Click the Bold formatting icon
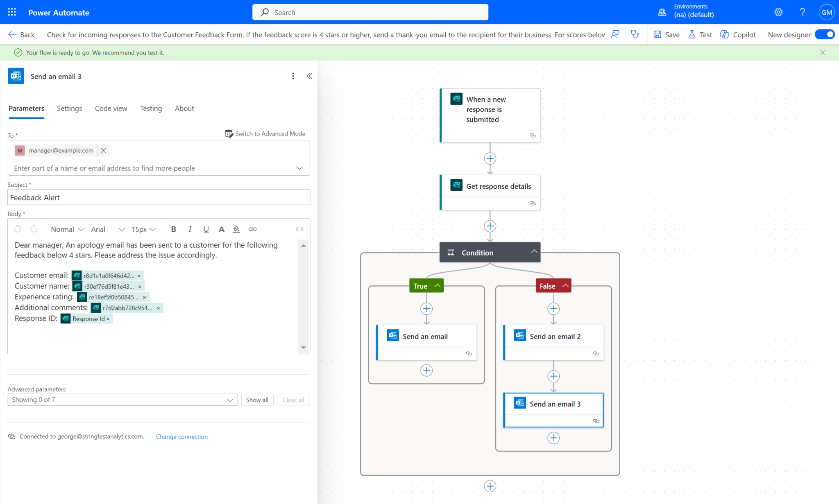This screenshot has height=504, width=839. (174, 229)
